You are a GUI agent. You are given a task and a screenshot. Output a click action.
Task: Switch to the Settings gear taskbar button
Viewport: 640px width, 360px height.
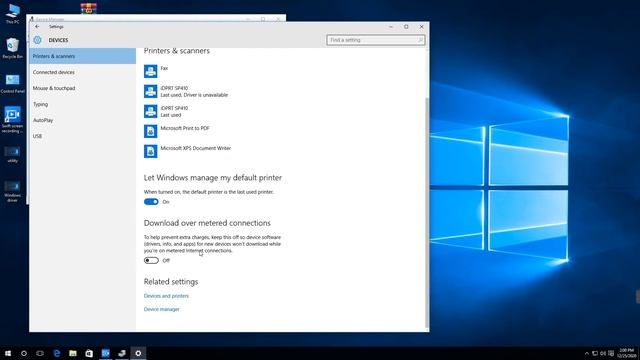[x=138, y=353]
